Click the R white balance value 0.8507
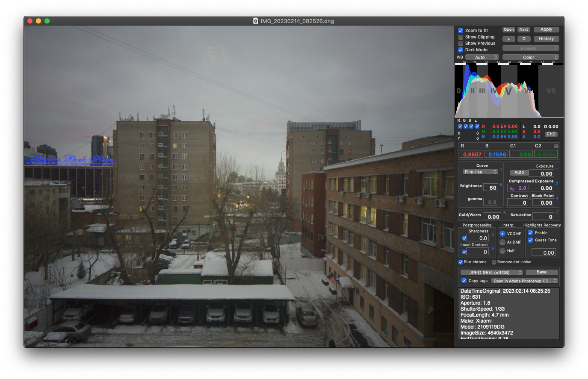The width and height of the screenshot is (588, 379). (471, 154)
